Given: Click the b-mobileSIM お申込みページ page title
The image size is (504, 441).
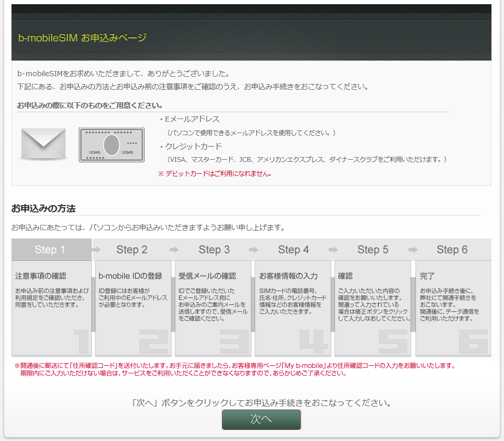Looking at the screenshot, I should click(x=82, y=38).
